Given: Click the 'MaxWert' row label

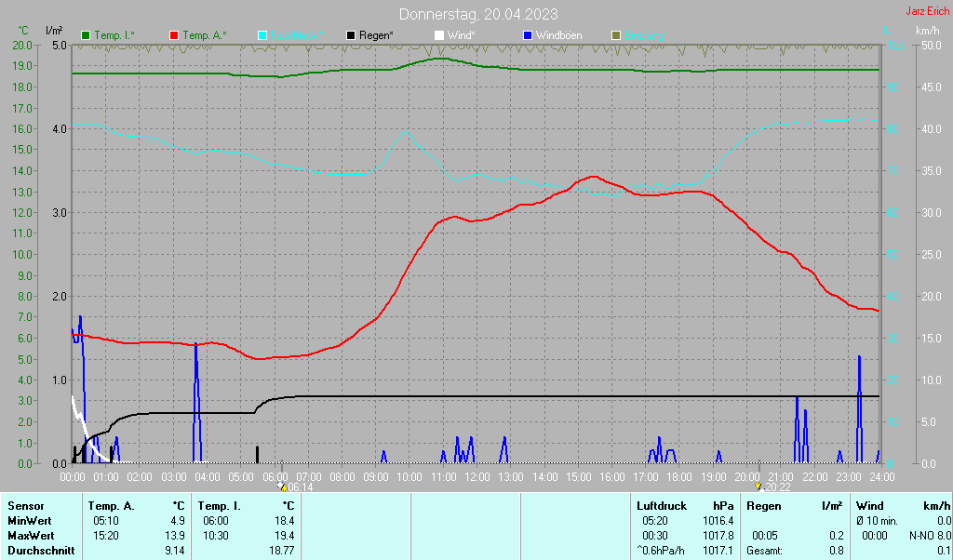Looking at the screenshot, I should point(31,537).
